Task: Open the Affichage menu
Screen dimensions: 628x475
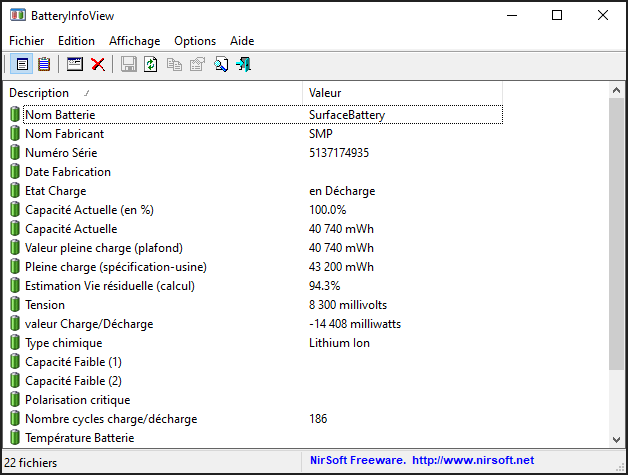Action: [134, 41]
